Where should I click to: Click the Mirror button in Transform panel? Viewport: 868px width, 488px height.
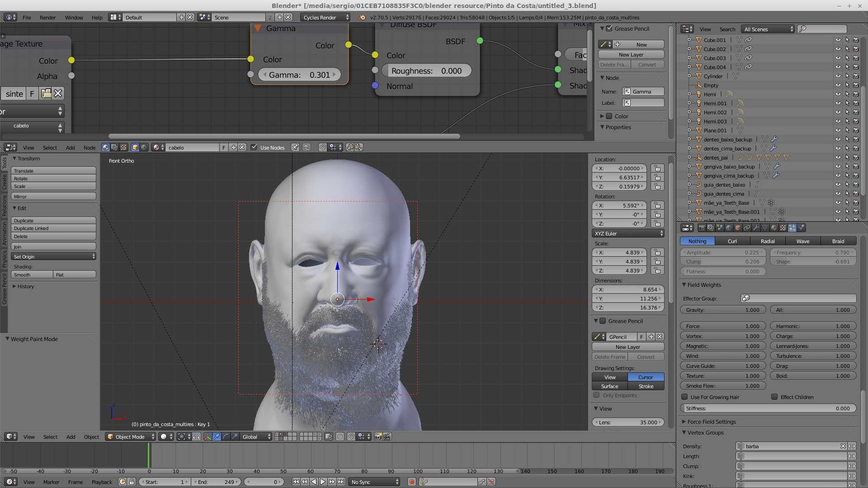pos(53,197)
